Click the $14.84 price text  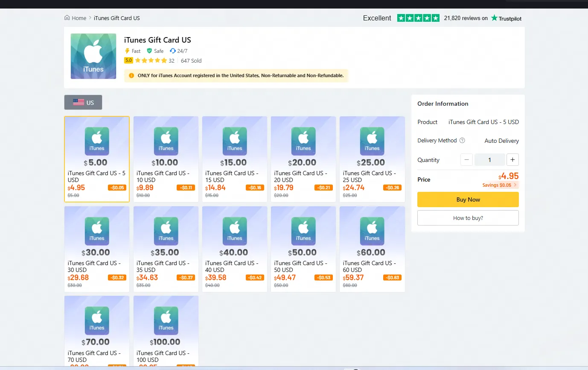click(215, 188)
